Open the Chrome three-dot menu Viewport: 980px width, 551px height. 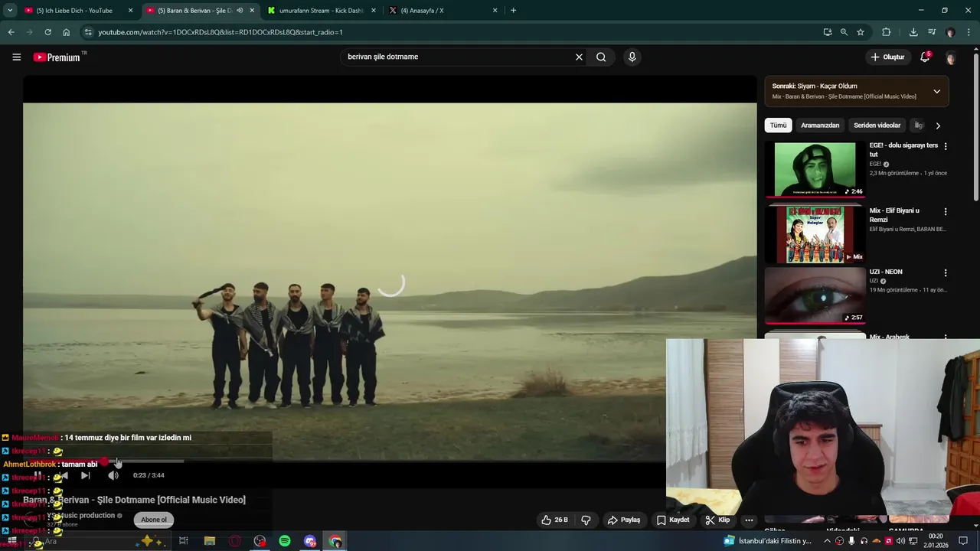[x=969, y=32]
